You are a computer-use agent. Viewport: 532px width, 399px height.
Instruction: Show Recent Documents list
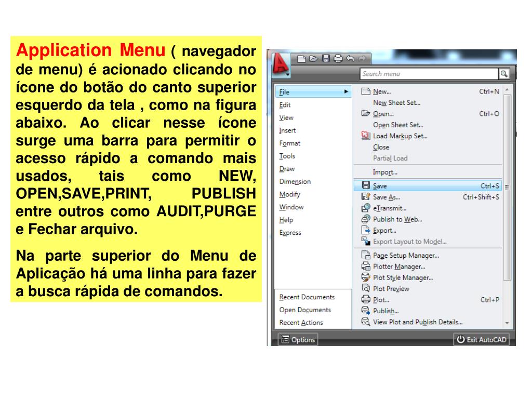tap(307, 297)
